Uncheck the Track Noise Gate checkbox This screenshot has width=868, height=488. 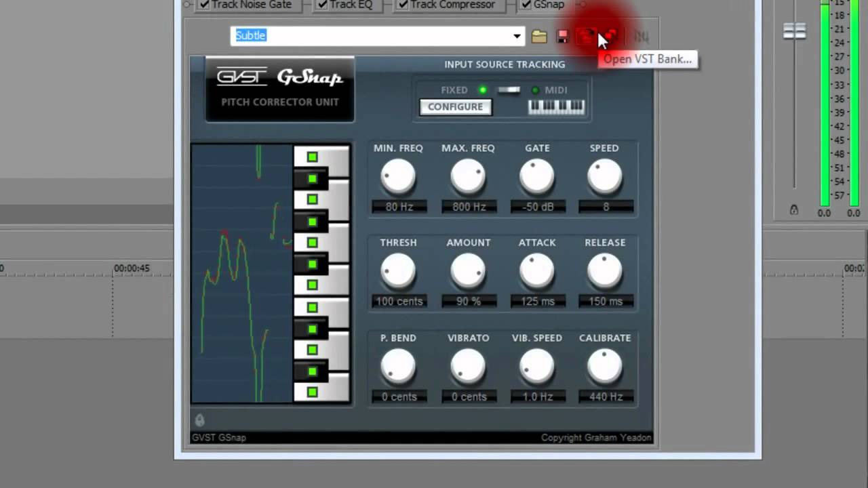click(204, 5)
